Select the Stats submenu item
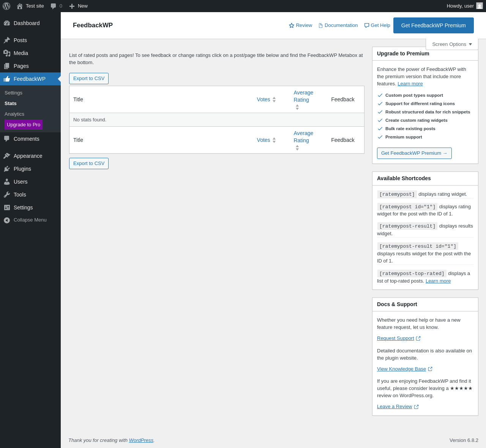This screenshot has height=448, width=486. (11, 104)
